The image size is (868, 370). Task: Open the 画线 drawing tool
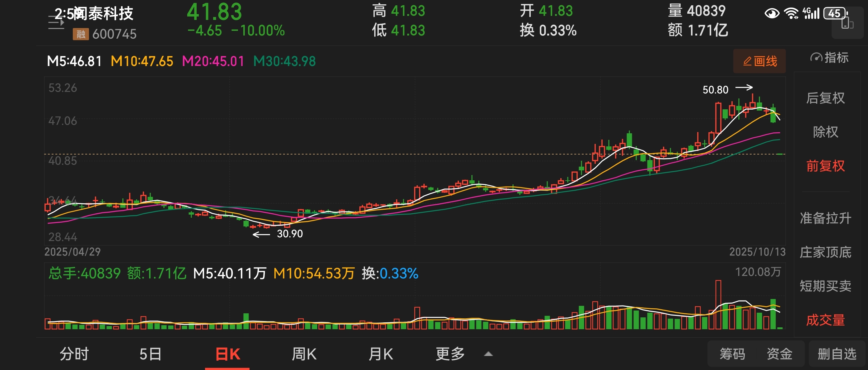[x=759, y=61]
